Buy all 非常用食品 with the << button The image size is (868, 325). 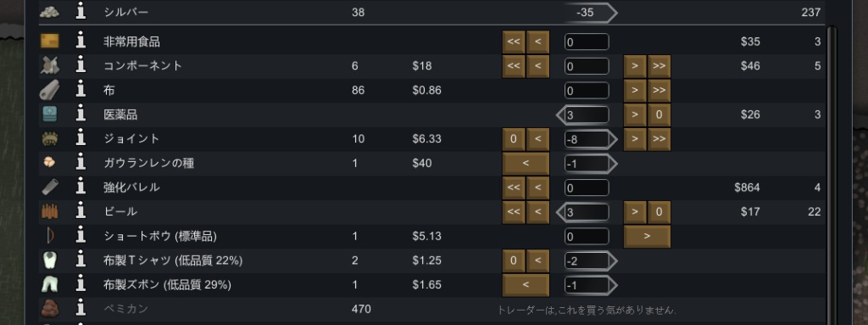click(x=514, y=42)
